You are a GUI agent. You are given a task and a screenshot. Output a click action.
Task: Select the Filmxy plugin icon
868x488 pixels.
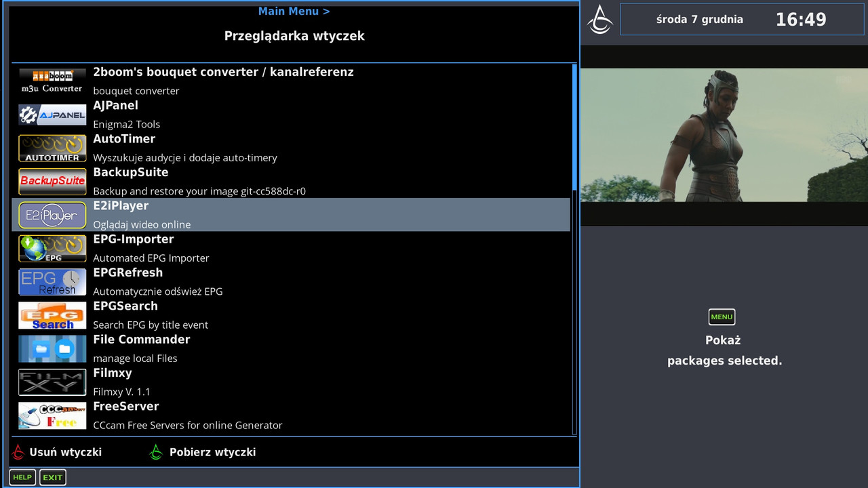[x=52, y=382]
